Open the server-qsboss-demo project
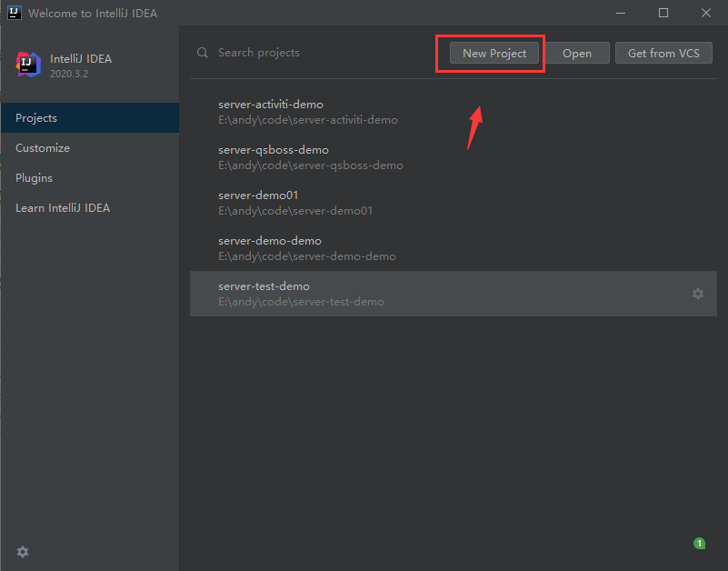Image resolution: width=728 pixels, height=571 pixels. [454, 157]
